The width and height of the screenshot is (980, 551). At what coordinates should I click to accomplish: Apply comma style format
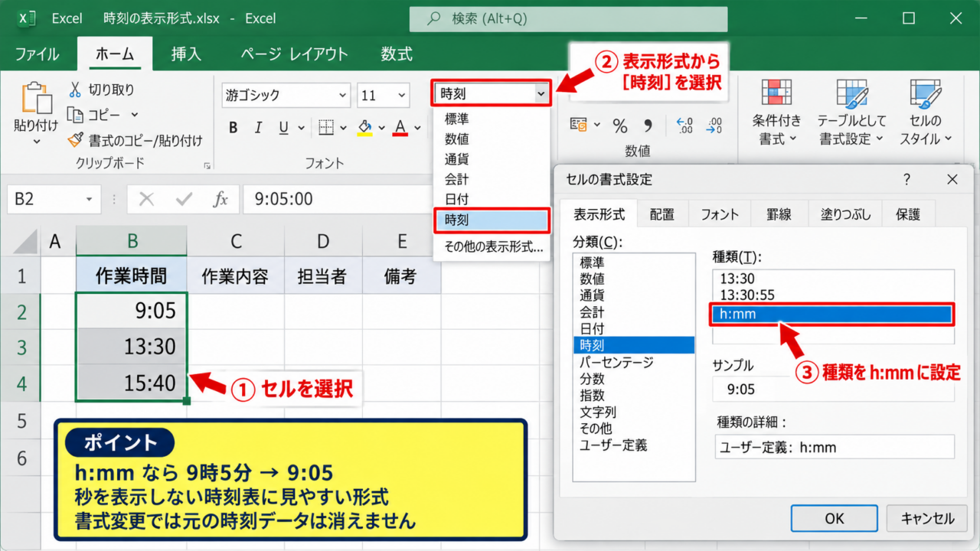(648, 125)
